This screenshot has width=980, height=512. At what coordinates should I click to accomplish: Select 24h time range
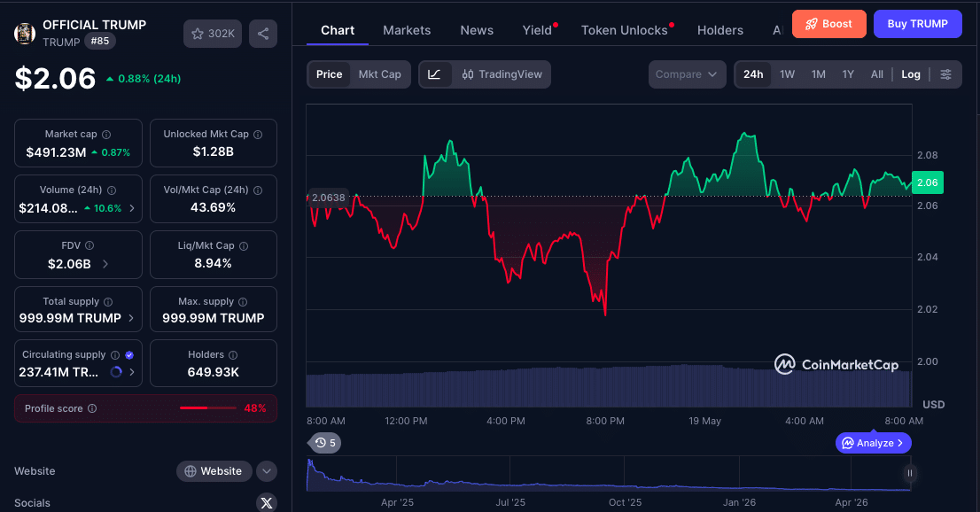coord(753,74)
